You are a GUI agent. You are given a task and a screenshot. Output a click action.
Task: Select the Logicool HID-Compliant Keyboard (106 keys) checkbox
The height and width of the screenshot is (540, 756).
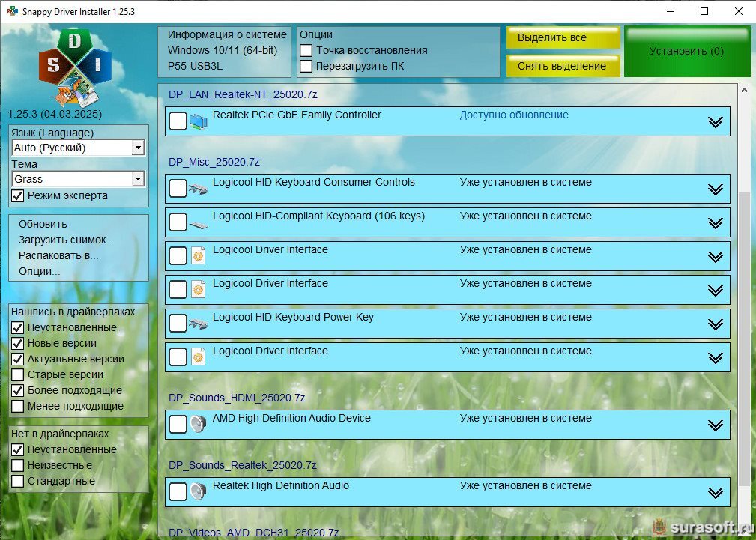tap(178, 222)
